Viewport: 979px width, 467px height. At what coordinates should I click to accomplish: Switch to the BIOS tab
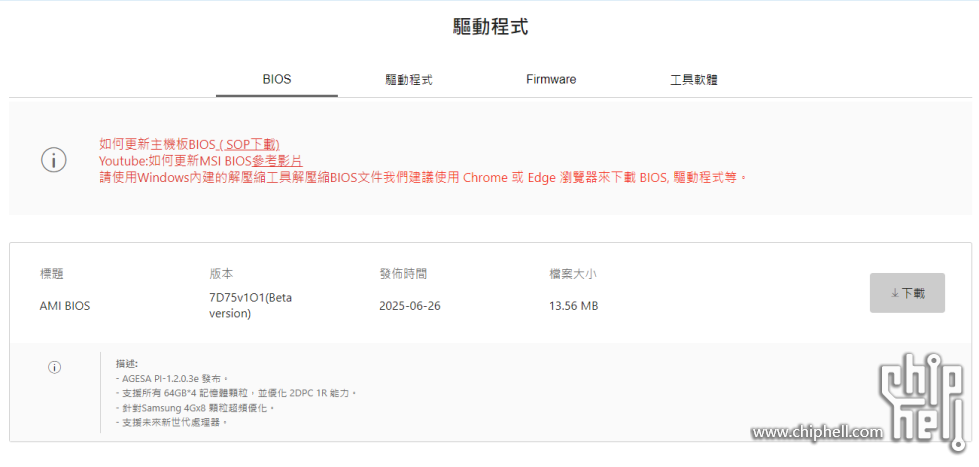277,80
